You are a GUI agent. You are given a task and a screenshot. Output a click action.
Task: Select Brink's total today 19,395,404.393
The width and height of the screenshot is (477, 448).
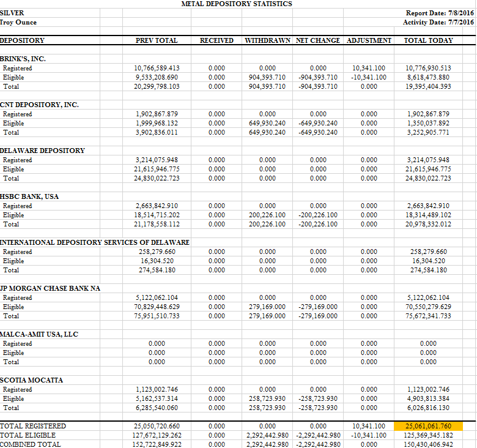pos(428,86)
